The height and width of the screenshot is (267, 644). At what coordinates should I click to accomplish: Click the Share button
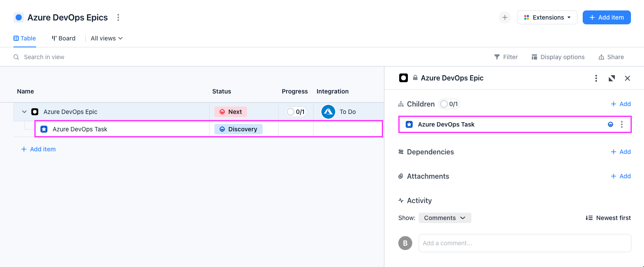pyautogui.click(x=611, y=57)
